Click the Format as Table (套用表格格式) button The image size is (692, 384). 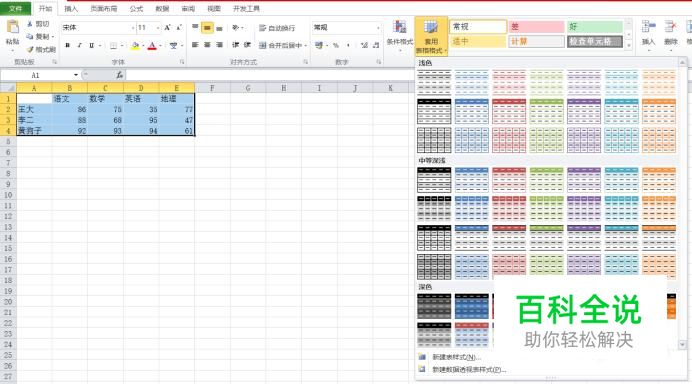[x=431, y=37]
